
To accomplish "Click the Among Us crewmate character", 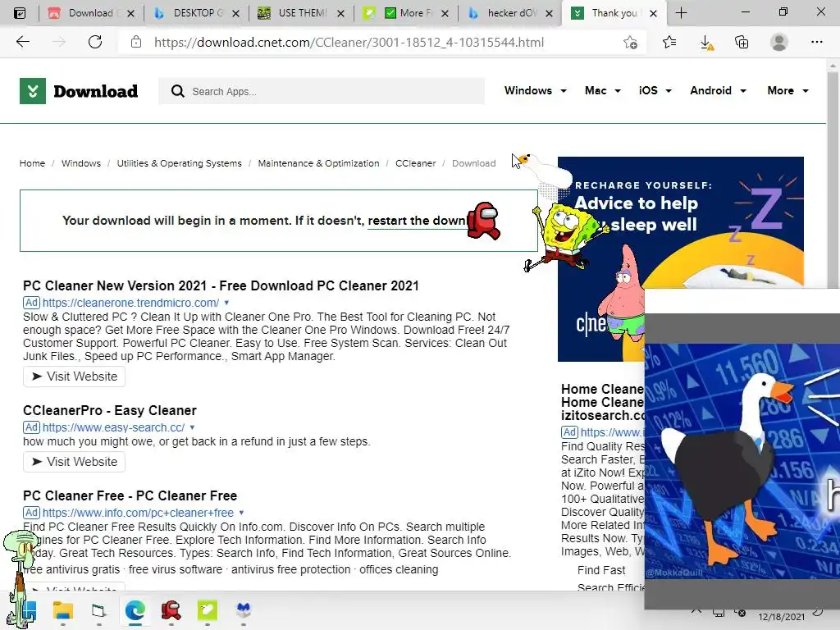I will pos(484,221).
